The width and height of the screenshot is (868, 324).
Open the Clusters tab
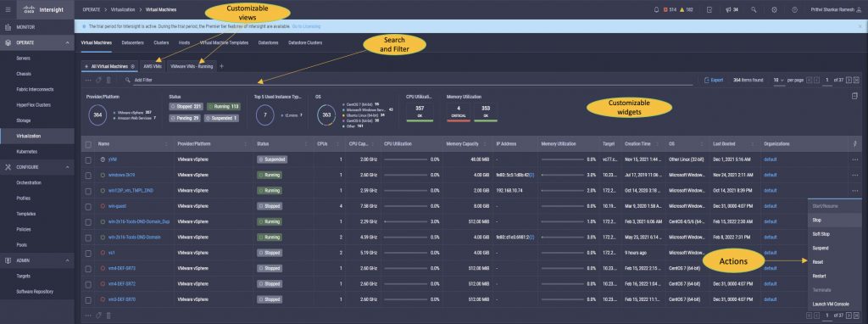tap(161, 42)
